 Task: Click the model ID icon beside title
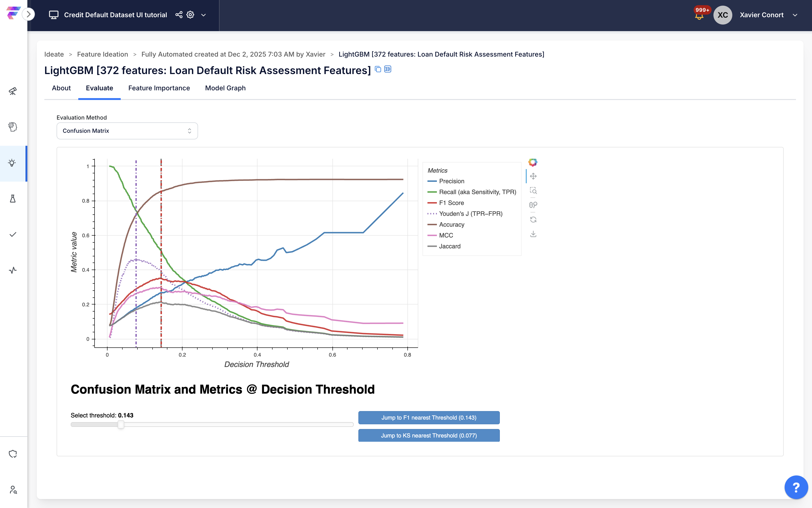tap(388, 69)
